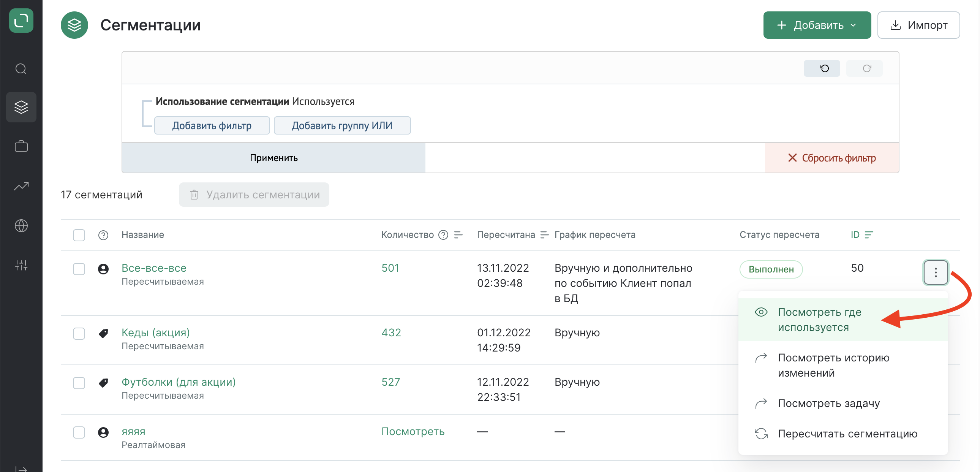Redo the filter change with the redo arrow
The image size is (980, 472).
coord(865,68)
